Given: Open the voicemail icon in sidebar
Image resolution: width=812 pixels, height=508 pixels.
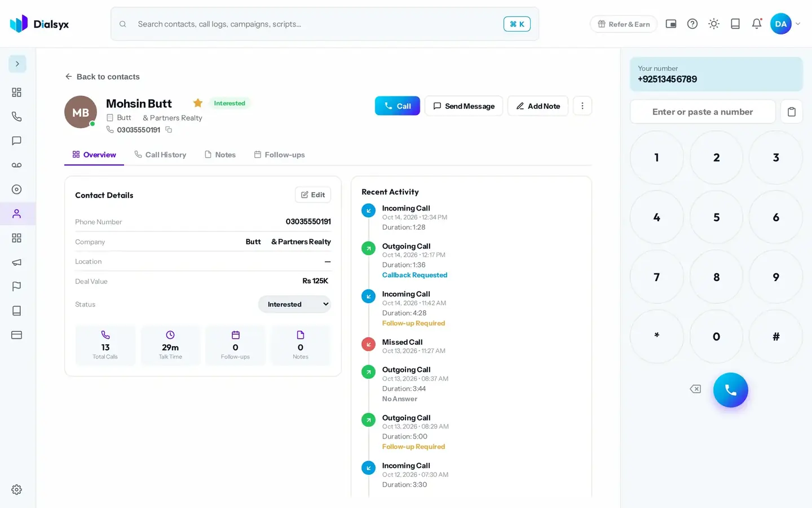Looking at the screenshot, I should (17, 165).
